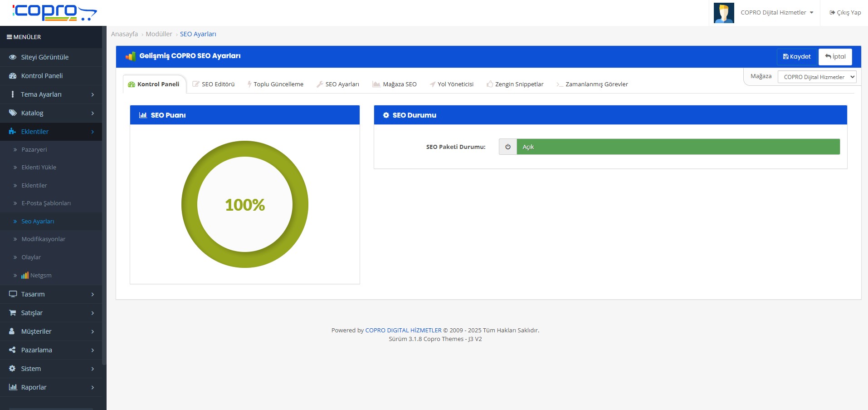Image resolution: width=868 pixels, height=410 pixels.
Task: Click the Sistem gear icon
Action: (13, 369)
